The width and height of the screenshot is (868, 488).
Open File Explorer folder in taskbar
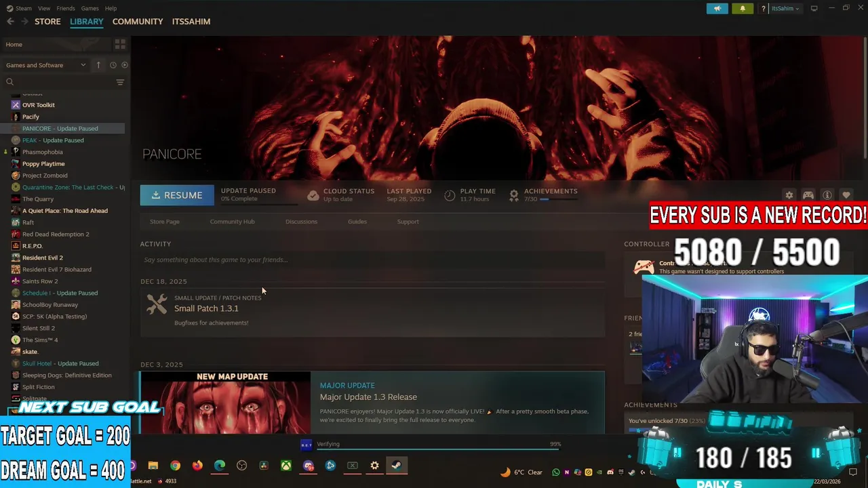click(x=153, y=466)
